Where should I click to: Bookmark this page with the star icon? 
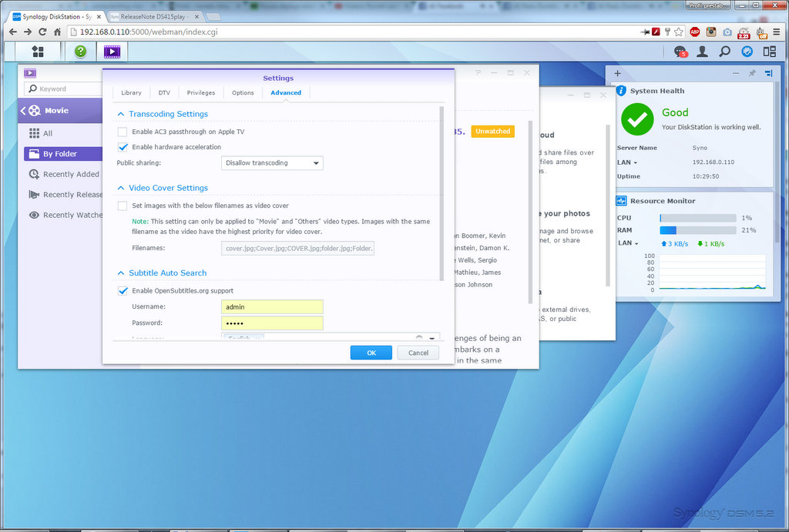point(679,32)
